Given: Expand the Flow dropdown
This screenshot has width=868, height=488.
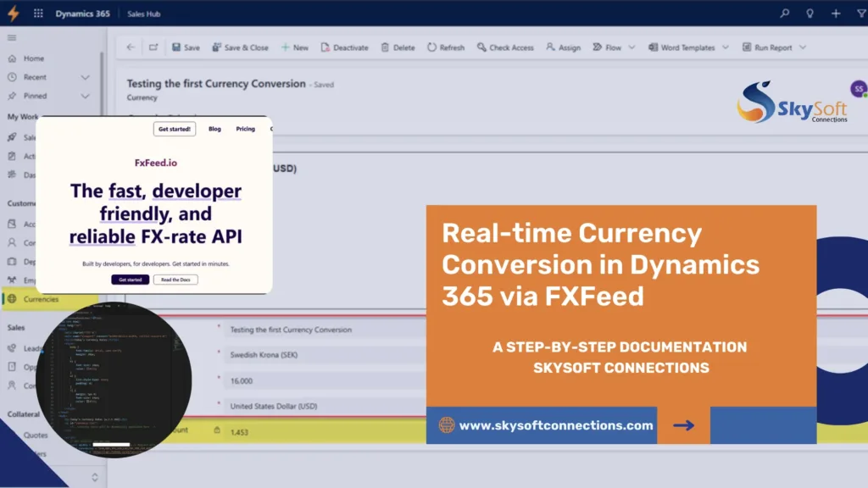Looking at the screenshot, I should (x=632, y=47).
